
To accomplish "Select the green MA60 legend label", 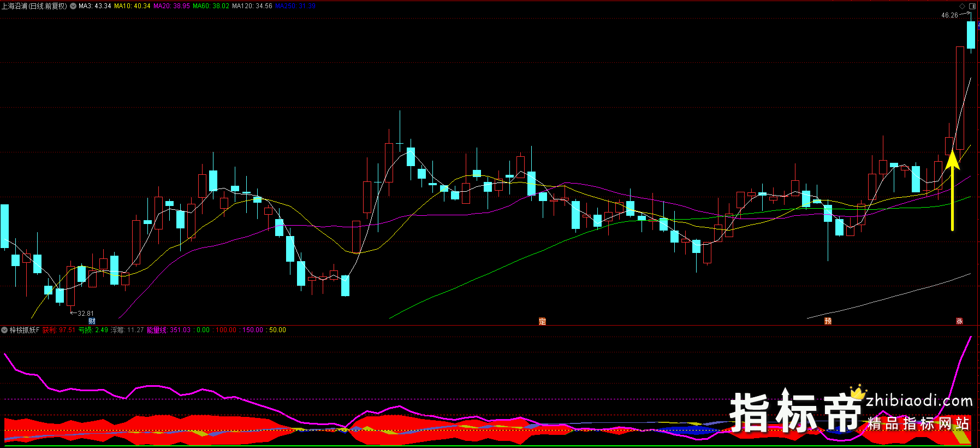I will [x=211, y=6].
